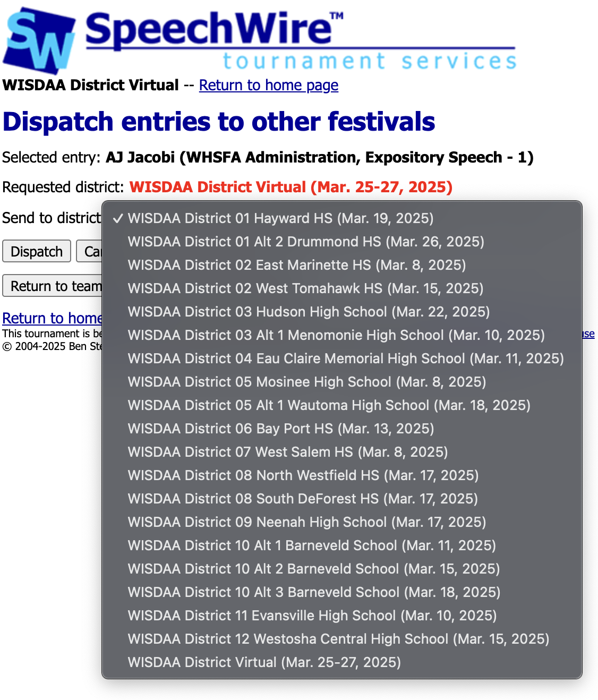Viewport: 598px width, 700px height.
Task: Click the Dispatch button
Action: coord(36,251)
